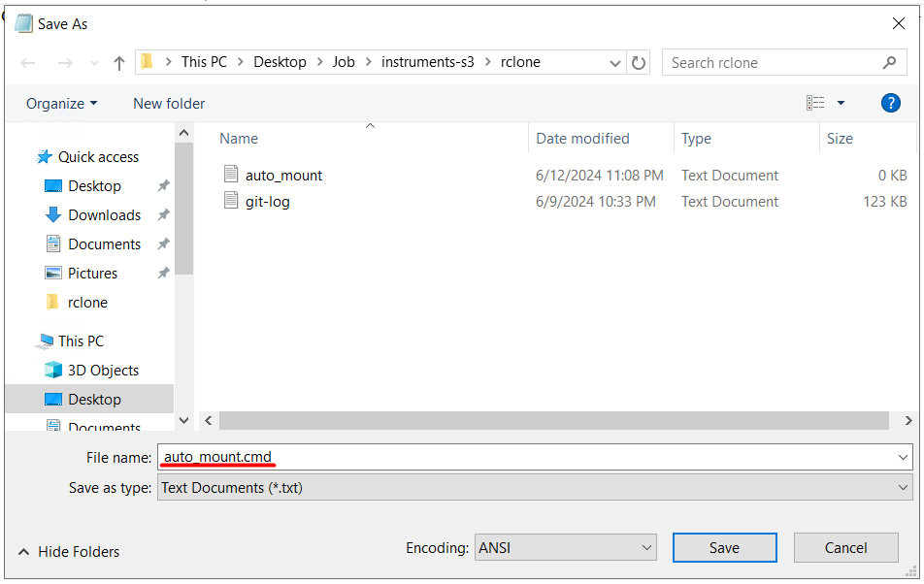This screenshot has width=924, height=584.
Task: Click the auto_mount text file
Action: pos(283,176)
